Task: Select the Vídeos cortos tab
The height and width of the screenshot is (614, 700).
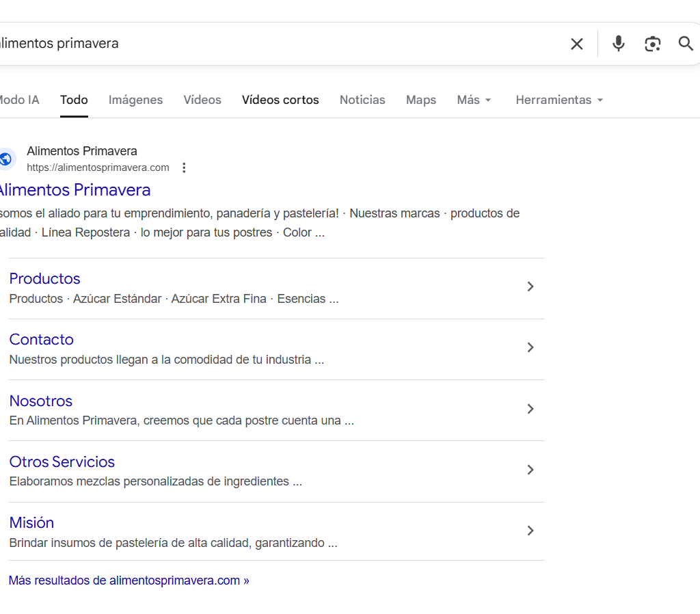Action: 280,100
